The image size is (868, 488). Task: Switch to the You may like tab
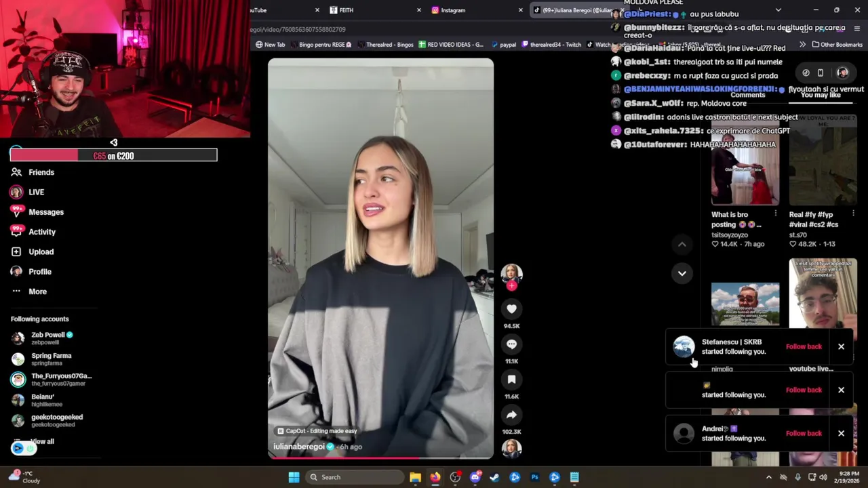point(821,95)
